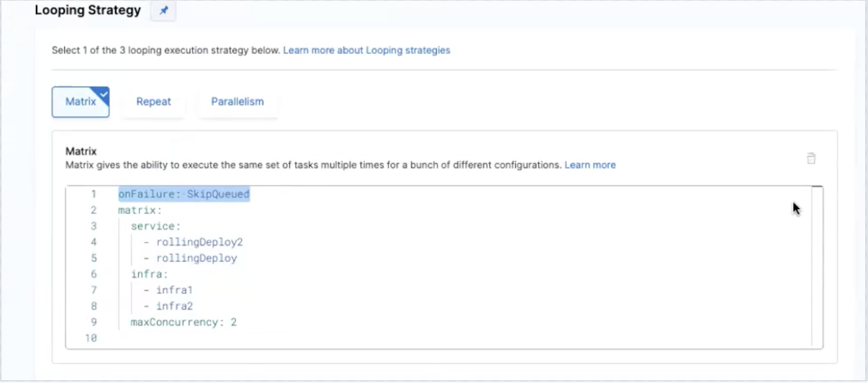868x383 pixels.
Task: Click the checkmark badge on Matrix card
Action: pos(103,93)
